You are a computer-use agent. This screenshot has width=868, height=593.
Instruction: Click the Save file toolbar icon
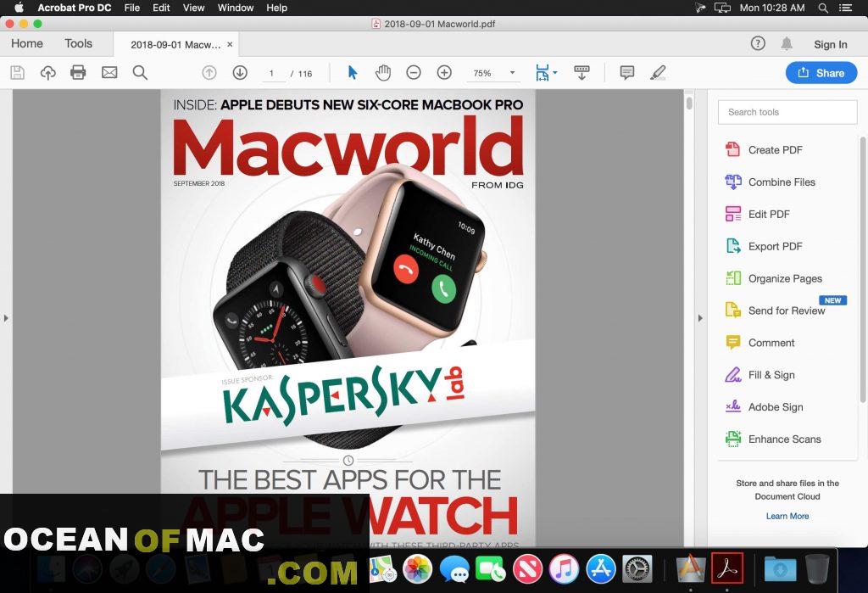point(18,73)
